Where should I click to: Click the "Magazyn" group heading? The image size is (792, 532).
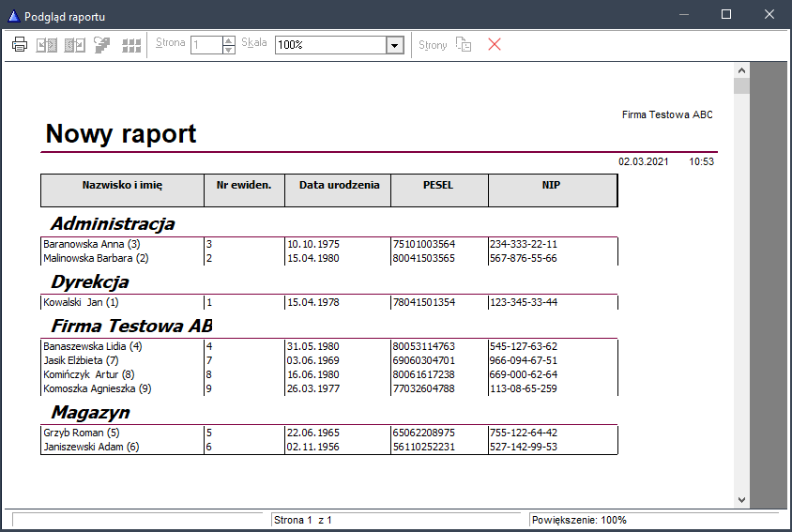pyautogui.click(x=90, y=413)
